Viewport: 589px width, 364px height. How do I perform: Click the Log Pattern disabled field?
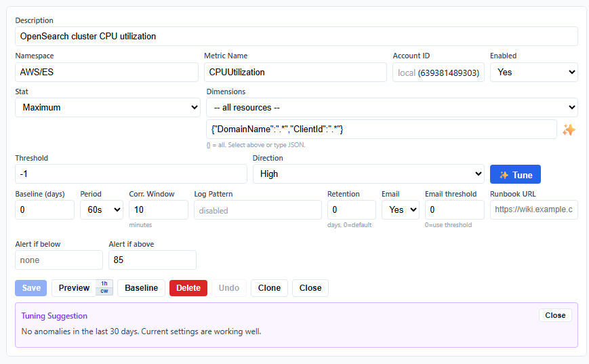click(258, 210)
